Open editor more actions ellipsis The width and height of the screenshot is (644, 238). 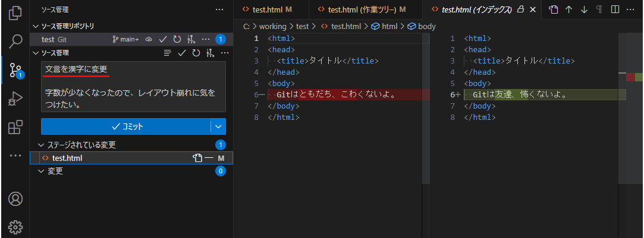(630, 9)
